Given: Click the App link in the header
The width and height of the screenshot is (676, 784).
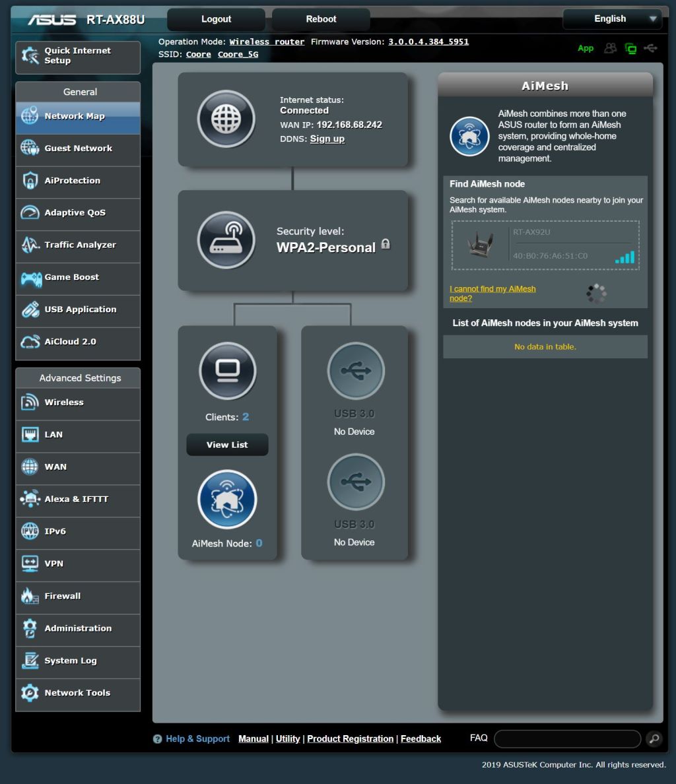Looking at the screenshot, I should [x=586, y=48].
